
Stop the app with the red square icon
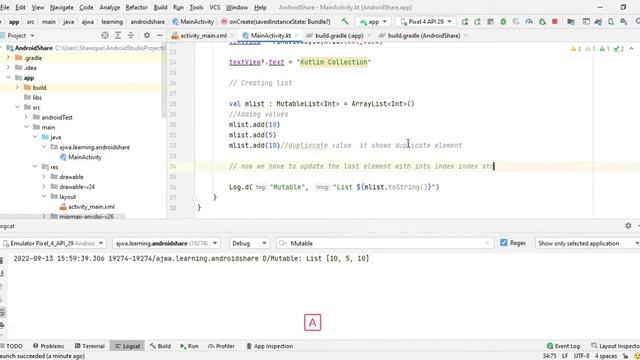tap(555, 22)
